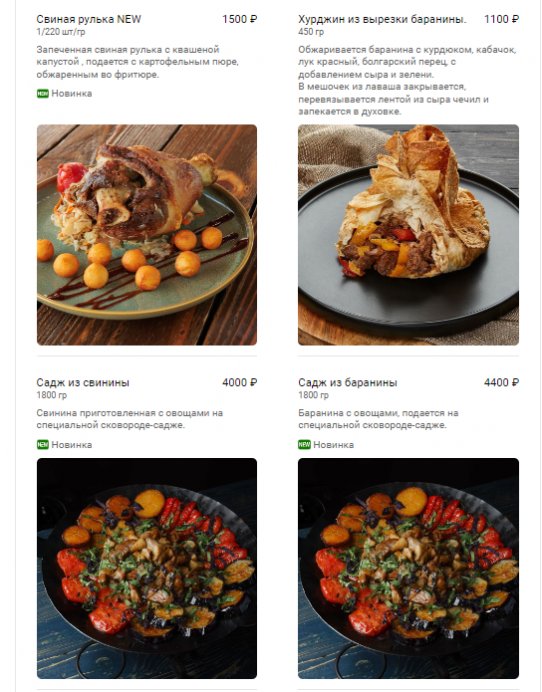542x692 pixels.
Task: Click the 1/220 шт/гр portion label
Action: click(x=61, y=32)
